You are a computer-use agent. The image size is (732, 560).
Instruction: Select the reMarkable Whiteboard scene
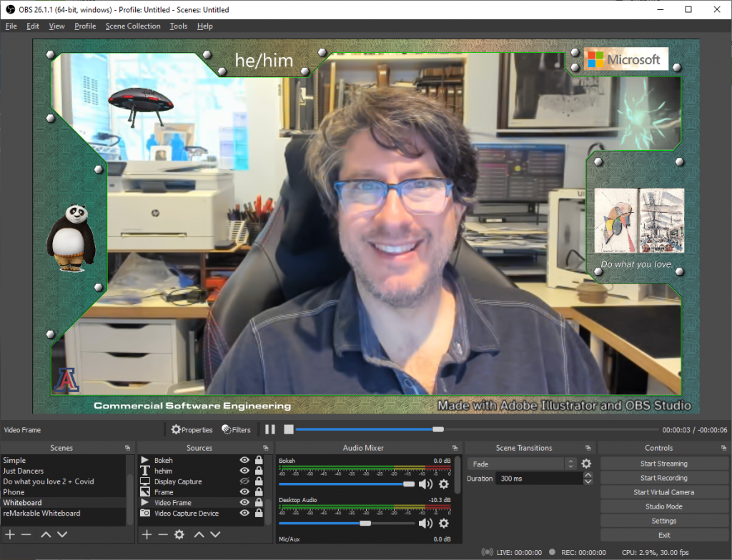[63, 513]
